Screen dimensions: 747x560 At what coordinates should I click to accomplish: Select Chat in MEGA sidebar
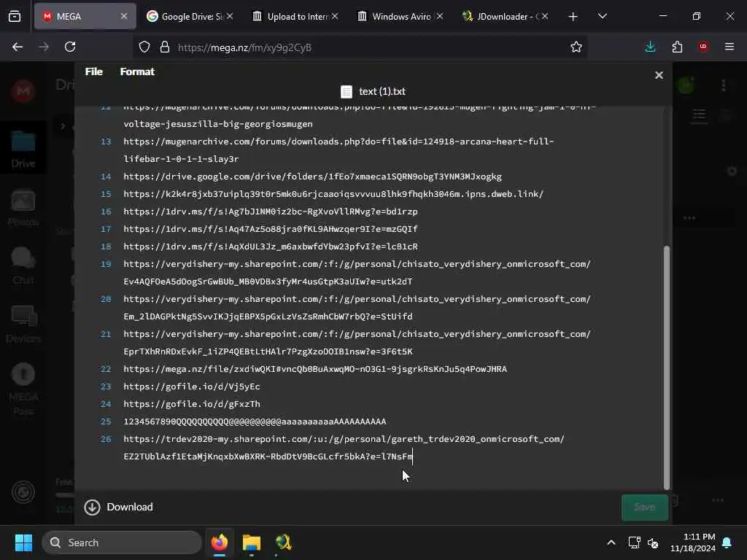click(x=23, y=265)
